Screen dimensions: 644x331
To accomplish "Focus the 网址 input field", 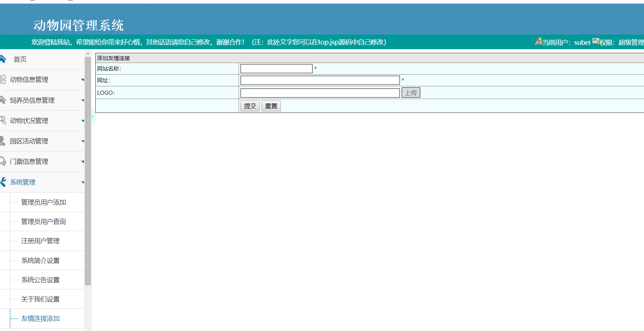I will (x=320, y=80).
